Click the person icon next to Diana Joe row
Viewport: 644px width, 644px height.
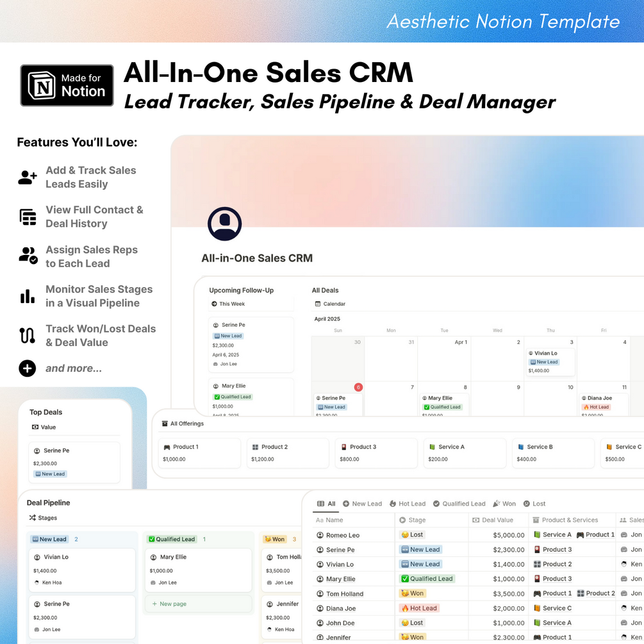pyautogui.click(x=320, y=608)
